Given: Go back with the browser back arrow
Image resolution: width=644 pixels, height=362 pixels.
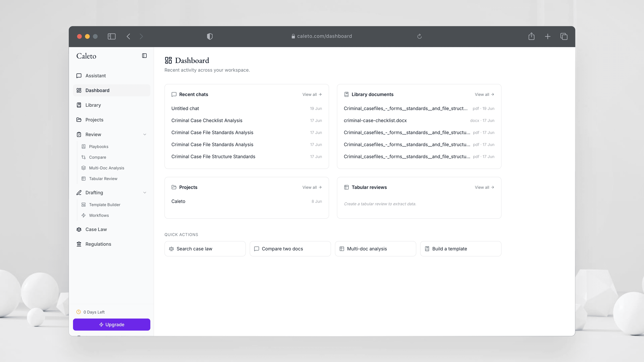Looking at the screenshot, I should pos(128,36).
